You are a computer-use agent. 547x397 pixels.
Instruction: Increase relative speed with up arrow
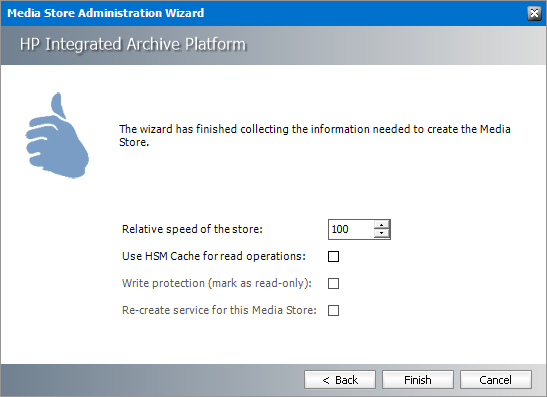coord(382,225)
